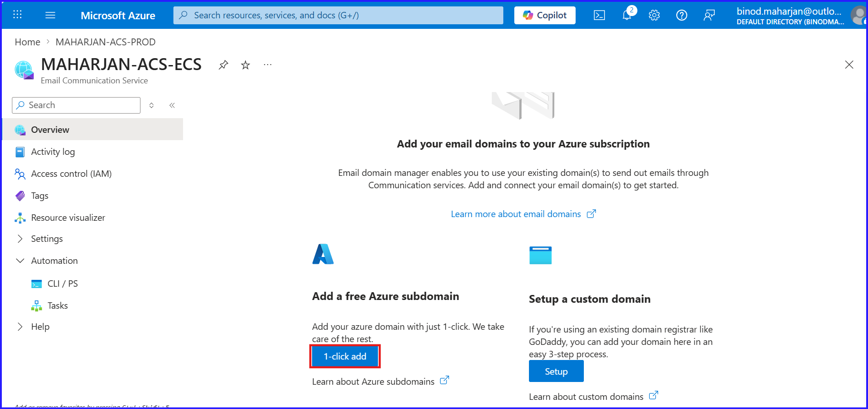Open the Azure portal apps grid icon
Screen dimensions: 868x409
coord(17,15)
